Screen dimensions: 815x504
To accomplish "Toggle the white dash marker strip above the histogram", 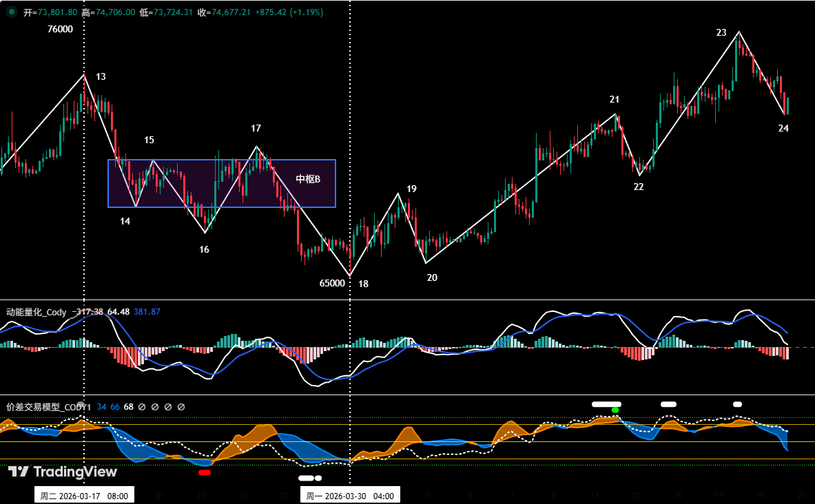I will [606, 403].
